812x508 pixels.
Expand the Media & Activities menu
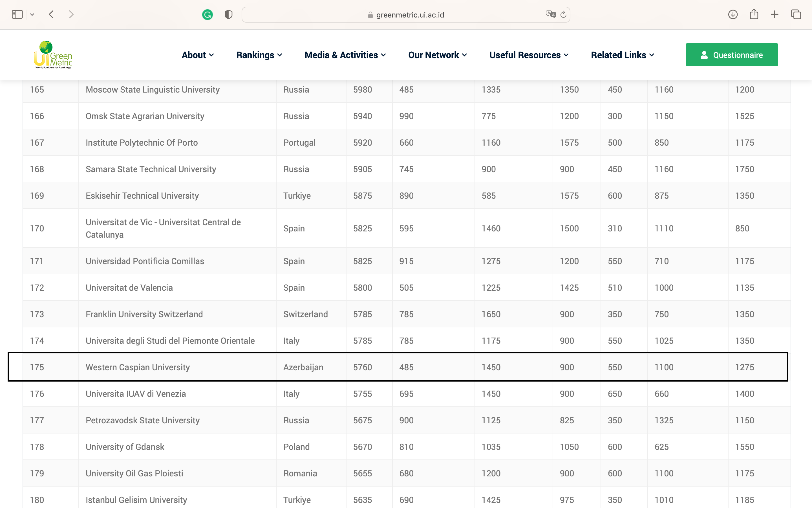coord(345,55)
